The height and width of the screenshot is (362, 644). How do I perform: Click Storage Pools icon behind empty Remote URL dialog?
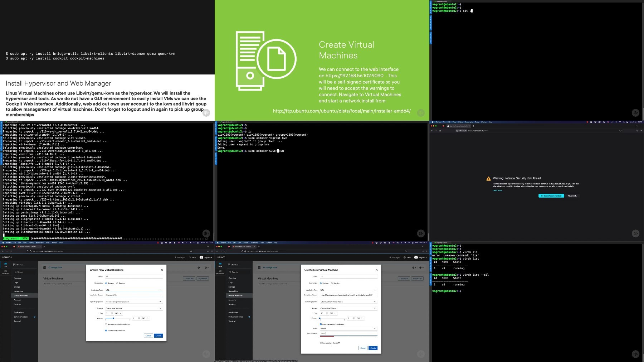point(44,267)
